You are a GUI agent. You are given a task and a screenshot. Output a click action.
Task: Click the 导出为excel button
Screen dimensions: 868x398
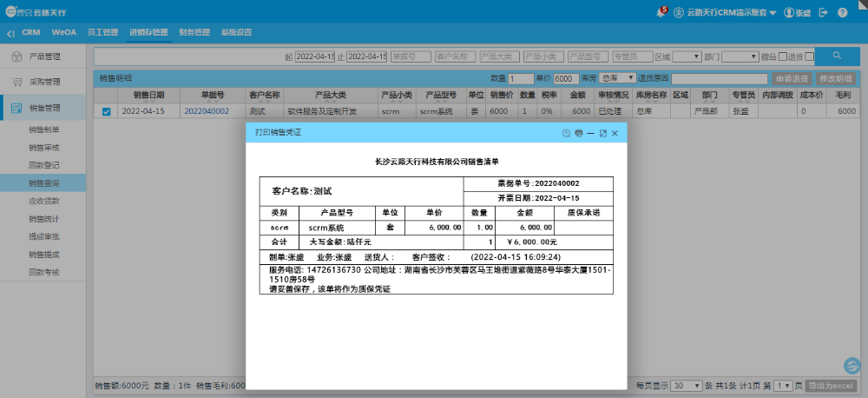pyautogui.click(x=831, y=386)
